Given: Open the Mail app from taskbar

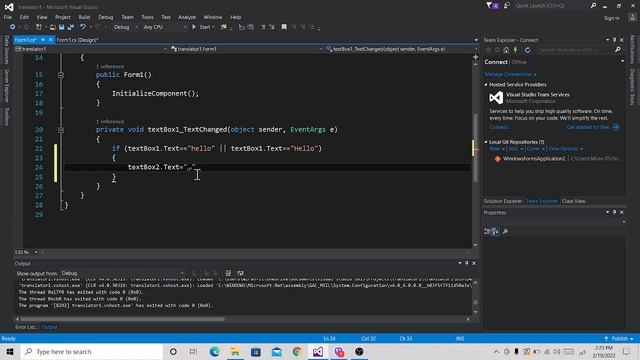Looking at the screenshot, I should [277, 351].
